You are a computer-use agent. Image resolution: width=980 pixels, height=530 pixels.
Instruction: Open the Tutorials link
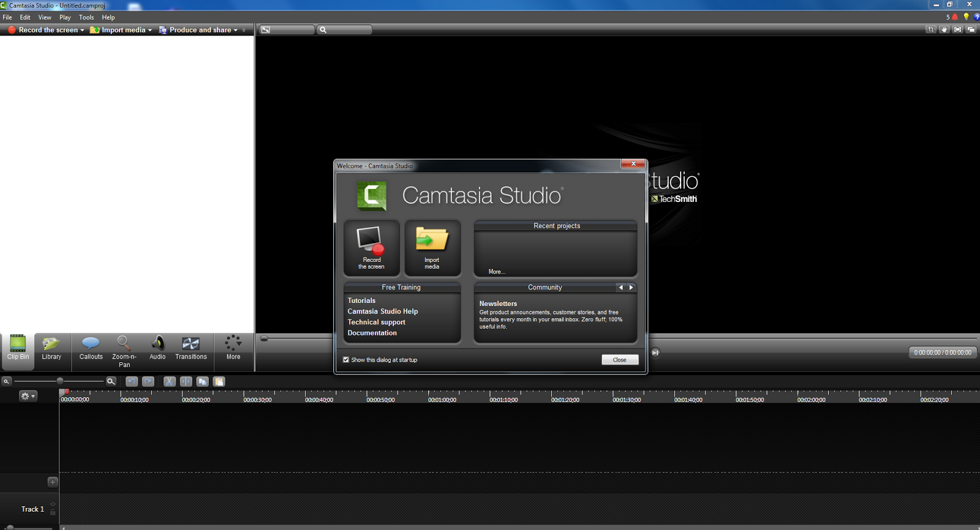click(361, 300)
